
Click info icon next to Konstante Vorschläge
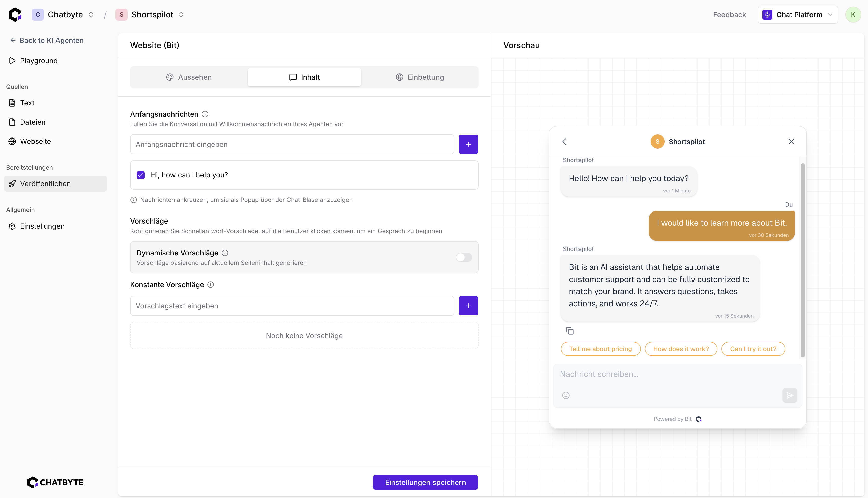click(x=211, y=285)
